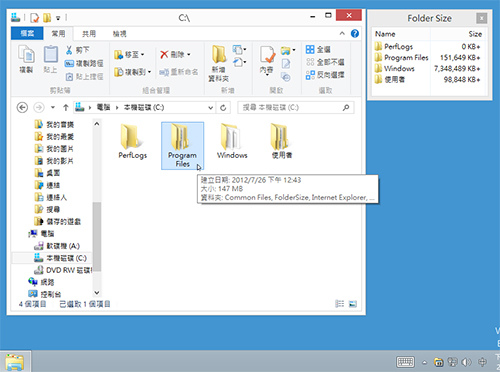The image size is (500, 372).
Task: Switch to the View (檢視) tab
Action: (119, 33)
